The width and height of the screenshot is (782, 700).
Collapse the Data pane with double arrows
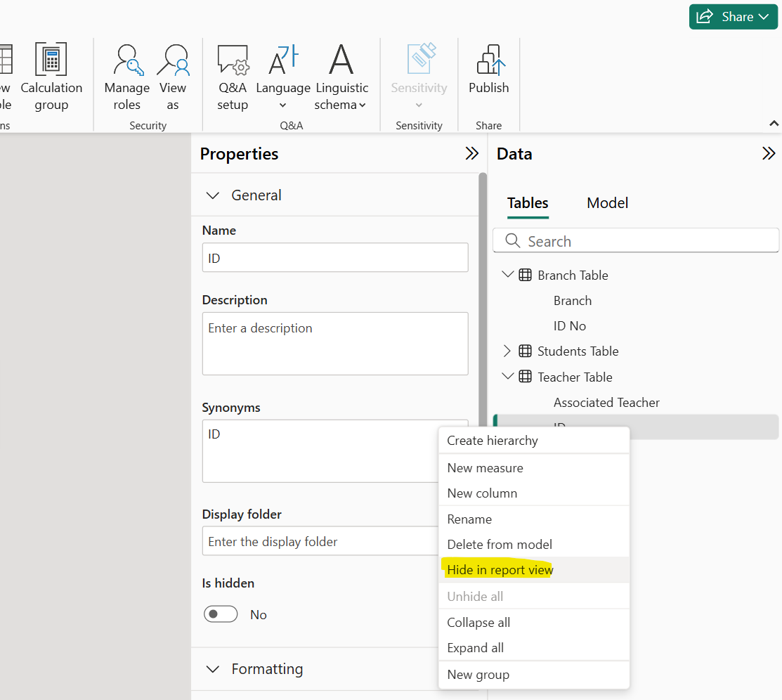pyautogui.click(x=769, y=153)
